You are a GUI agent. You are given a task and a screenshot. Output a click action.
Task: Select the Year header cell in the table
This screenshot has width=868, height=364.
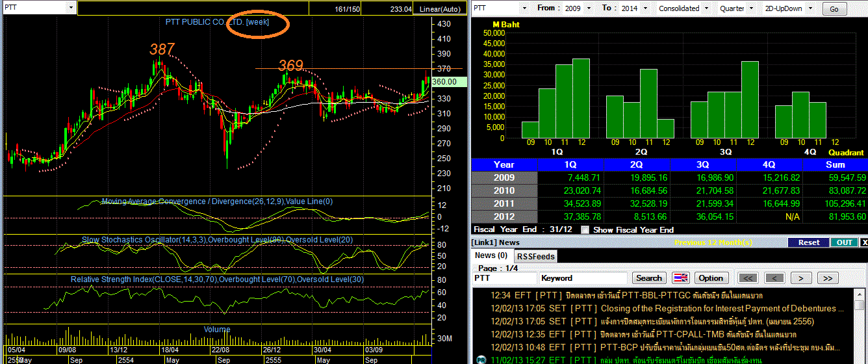pos(504,164)
